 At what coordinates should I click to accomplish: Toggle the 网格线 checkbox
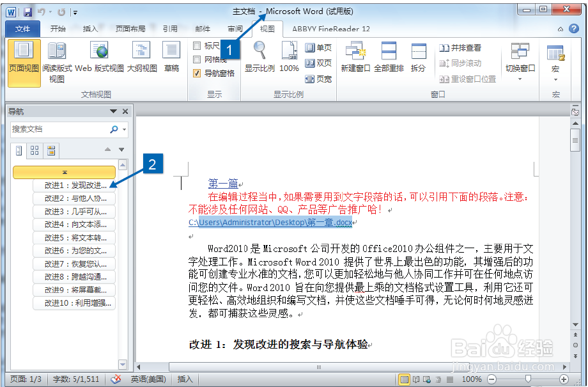196,59
